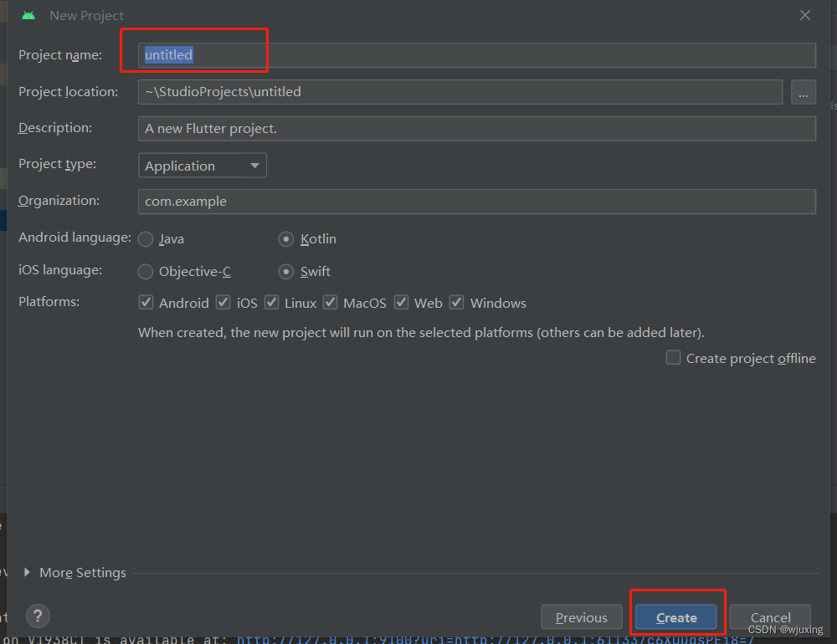Click the Project location field
Screen dimensions: 837x644
point(460,92)
